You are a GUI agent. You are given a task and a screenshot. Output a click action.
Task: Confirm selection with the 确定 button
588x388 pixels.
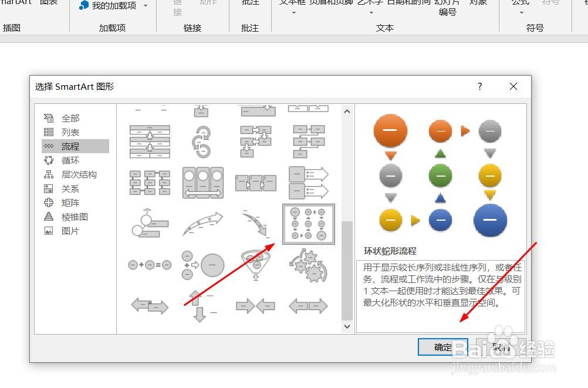[x=442, y=347]
